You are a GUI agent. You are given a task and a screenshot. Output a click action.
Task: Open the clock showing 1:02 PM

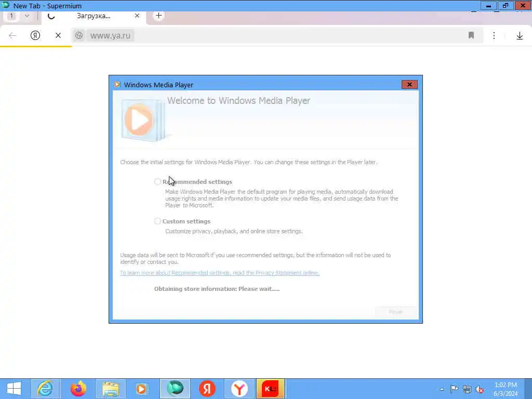(x=506, y=389)
